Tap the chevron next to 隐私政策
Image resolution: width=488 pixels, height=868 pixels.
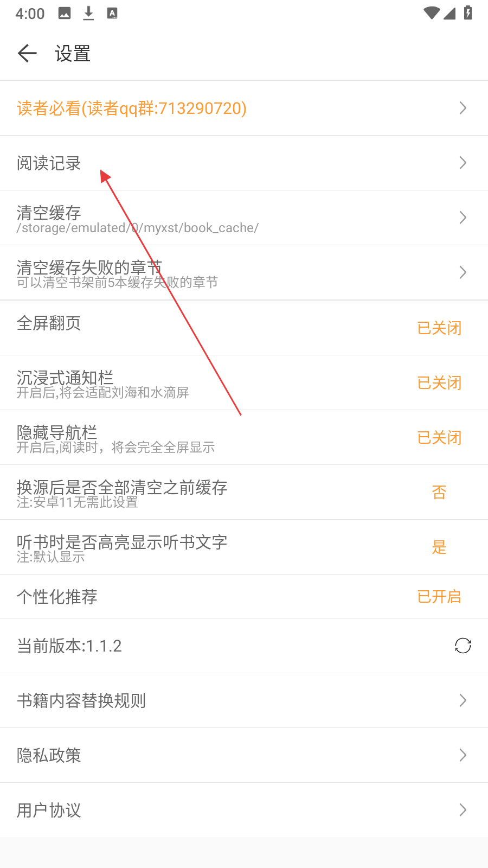coord(463,755)
